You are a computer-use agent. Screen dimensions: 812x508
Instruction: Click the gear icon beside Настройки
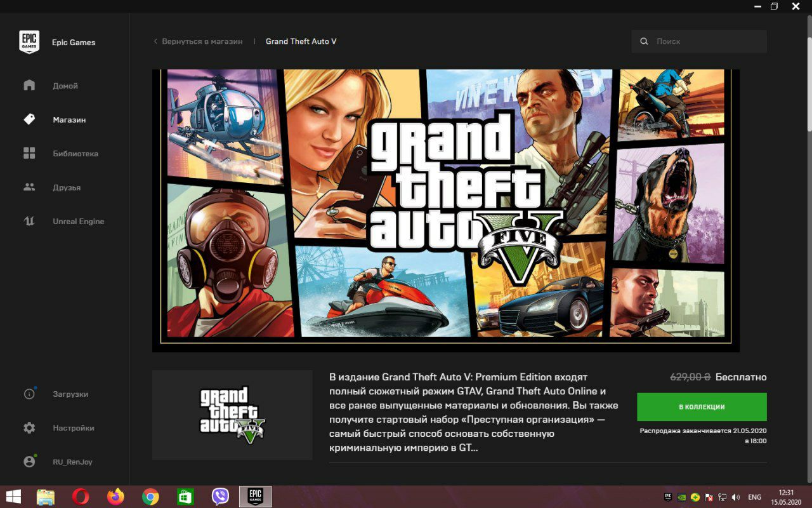29,428
